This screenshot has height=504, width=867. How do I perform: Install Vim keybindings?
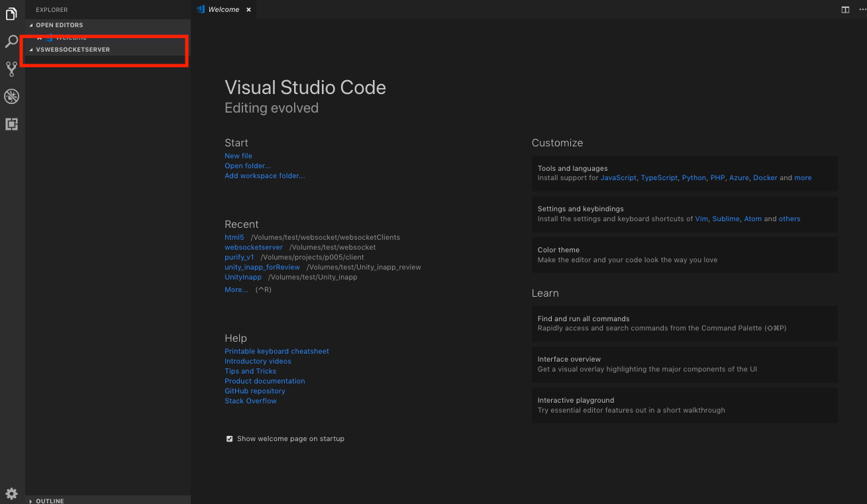click(x=701, y=219)
